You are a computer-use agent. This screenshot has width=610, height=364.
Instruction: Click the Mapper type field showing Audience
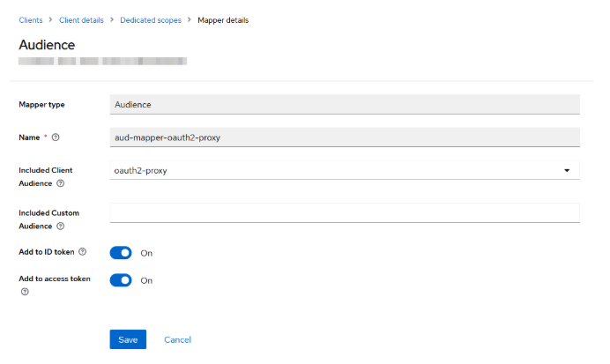344,104
